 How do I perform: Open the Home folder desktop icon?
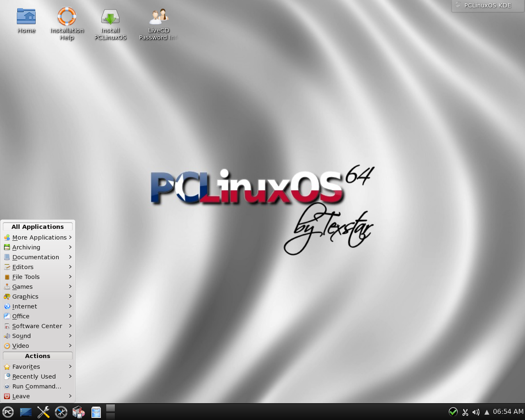point(26,21)
